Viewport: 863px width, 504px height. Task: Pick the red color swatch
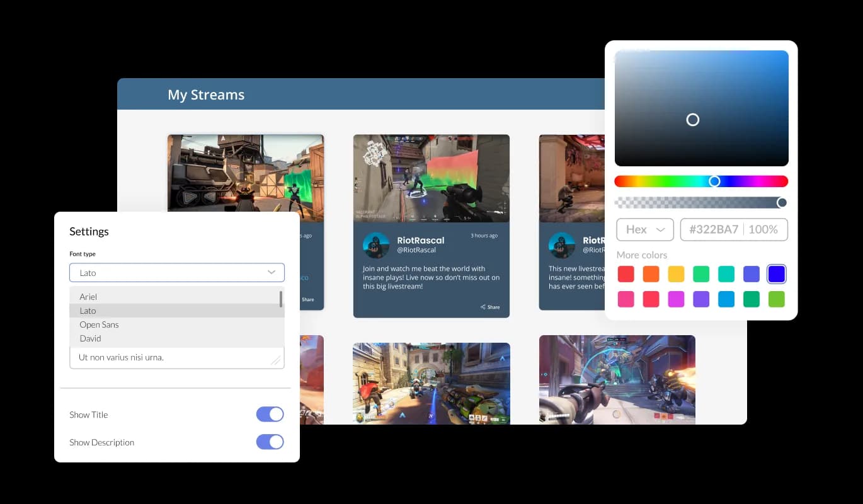(x=626, y=274)
